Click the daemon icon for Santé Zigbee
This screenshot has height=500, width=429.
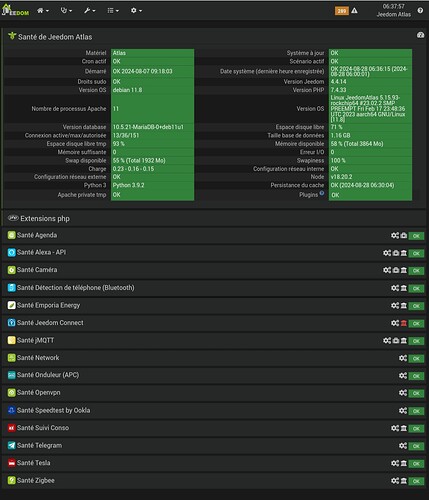(x=404, y=481)
